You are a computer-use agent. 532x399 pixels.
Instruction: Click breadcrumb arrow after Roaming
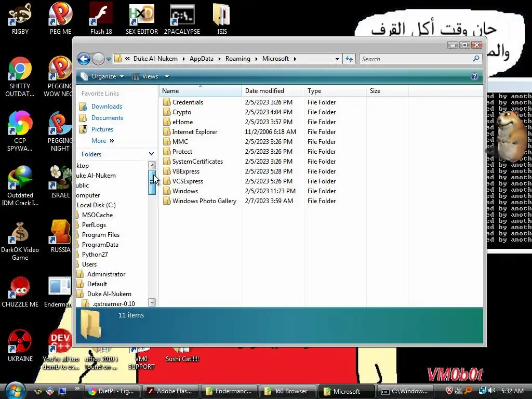pyautogui.click(x=256, y=59)
